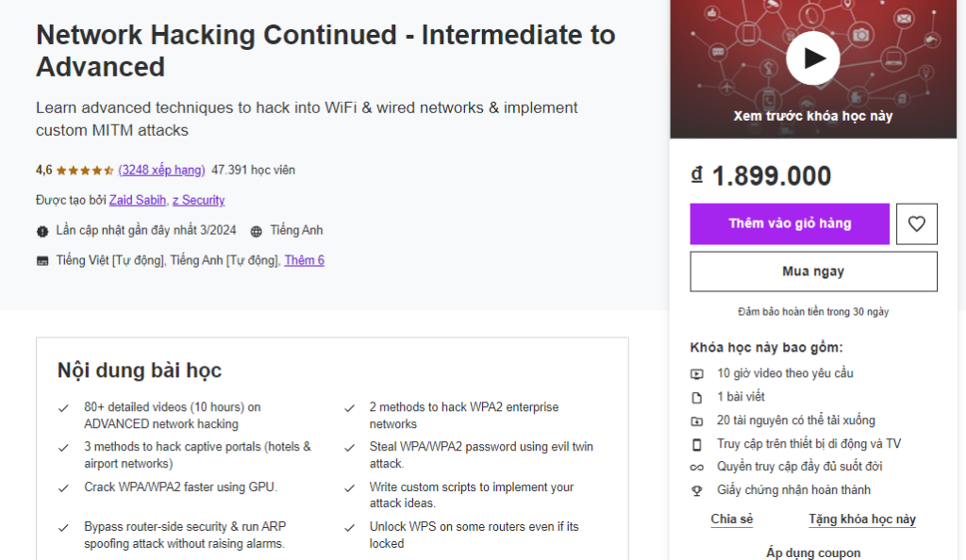Click Áp dụng coupon option
The height and width of the screenshot is (560, 966).
[813, 552]
